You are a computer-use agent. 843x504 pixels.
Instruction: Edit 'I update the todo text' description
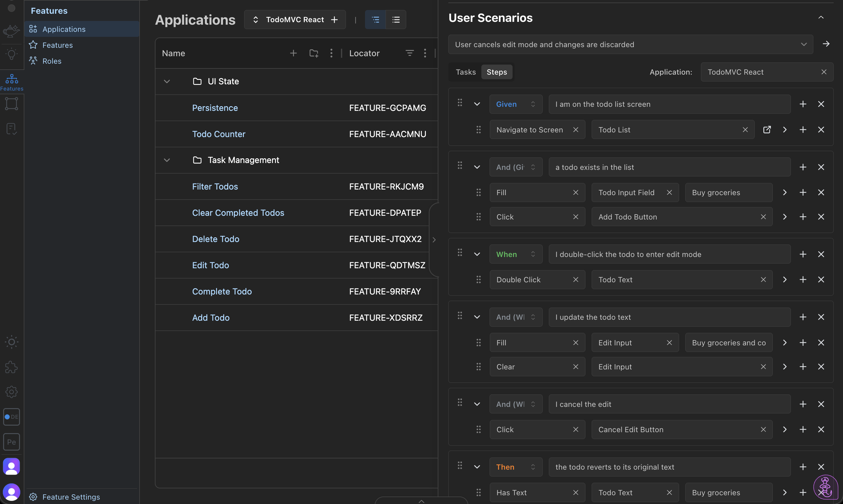point(669,317)
